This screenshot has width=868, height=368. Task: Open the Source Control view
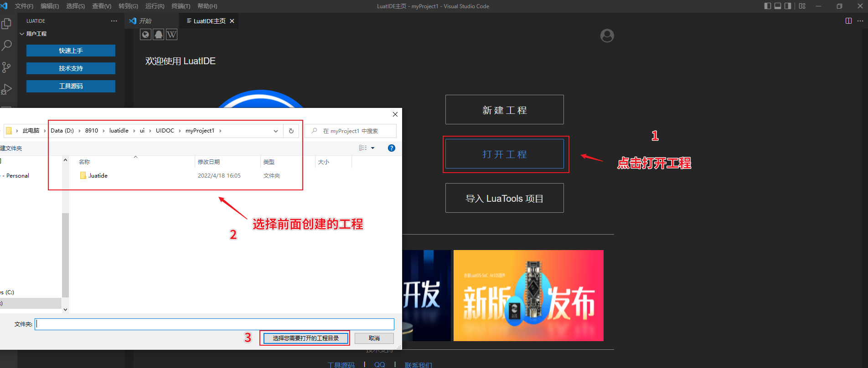pos(6,67)
